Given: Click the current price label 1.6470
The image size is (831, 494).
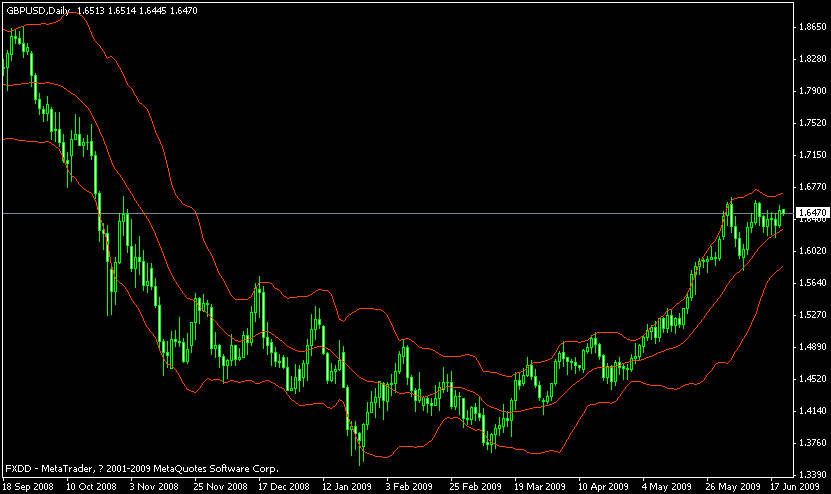Looking at the screenshot, I should pos(813,213).
